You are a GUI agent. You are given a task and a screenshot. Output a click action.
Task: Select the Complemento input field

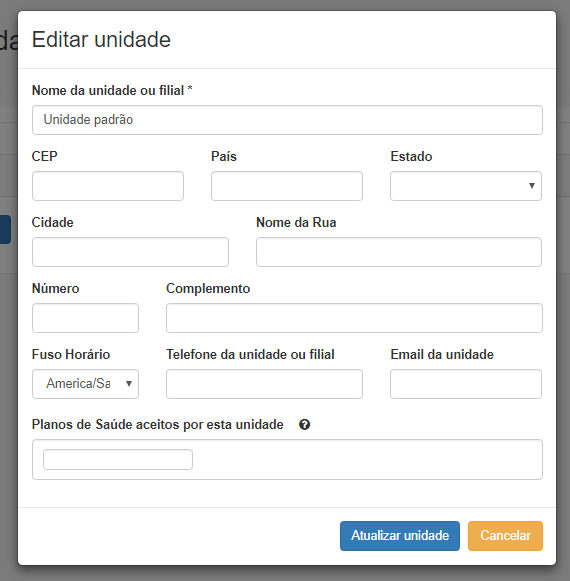click(x=354, y=318)
